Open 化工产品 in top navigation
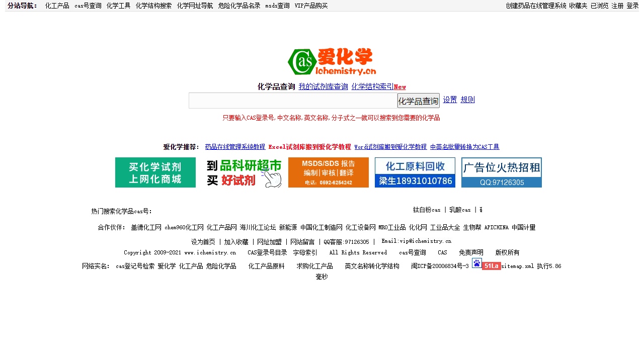The image size is (644, 362). (57, 6)
